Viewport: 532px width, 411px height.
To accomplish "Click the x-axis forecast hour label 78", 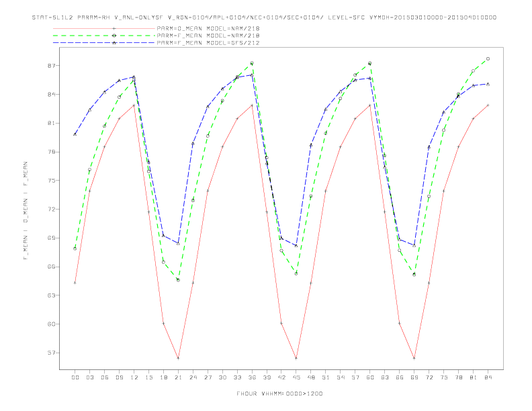I will click(x=458, y=377).
